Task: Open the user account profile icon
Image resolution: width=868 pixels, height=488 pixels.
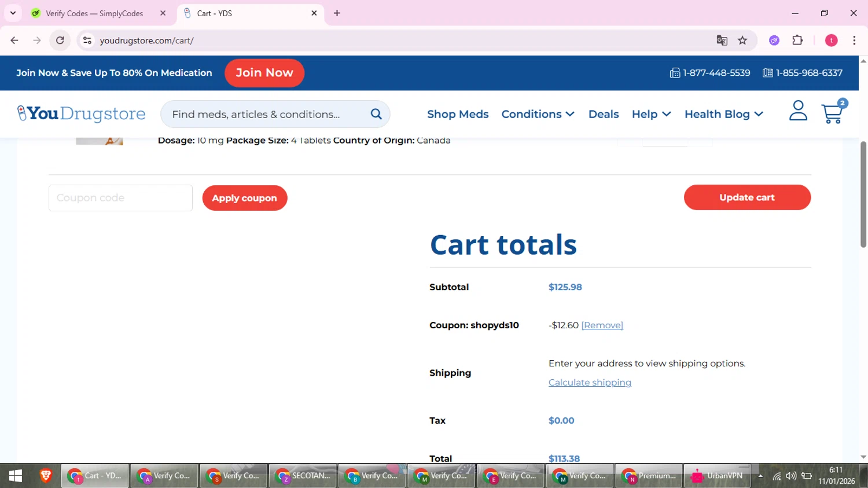Action: [x=798, y=111]
